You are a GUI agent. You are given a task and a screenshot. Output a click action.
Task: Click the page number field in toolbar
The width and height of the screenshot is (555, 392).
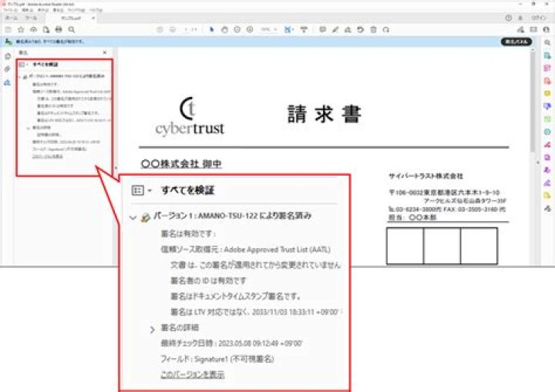187,30
